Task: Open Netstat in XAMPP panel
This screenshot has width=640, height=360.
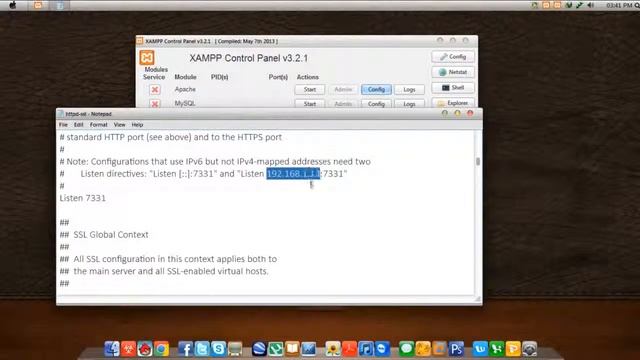Action: point(453,72)
